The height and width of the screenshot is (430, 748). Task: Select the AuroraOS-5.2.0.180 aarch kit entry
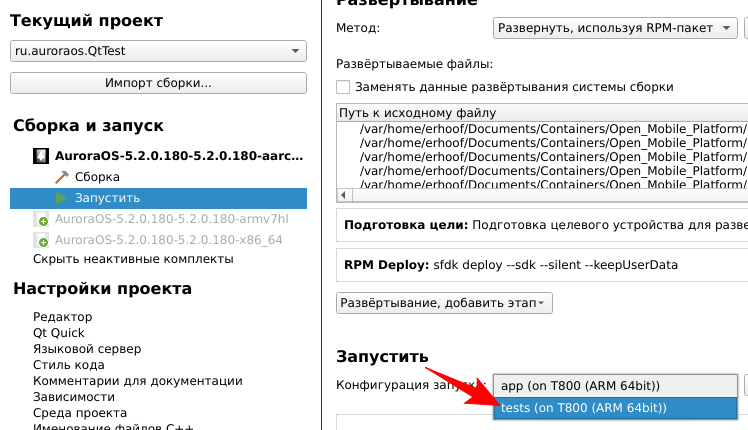(x=179, y=156)
